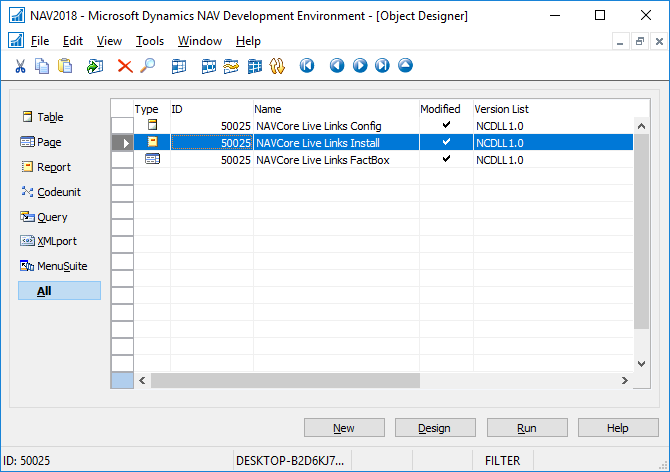
Task: Click the horizontal scrollbar right arrow
Action: click(625, 380)
